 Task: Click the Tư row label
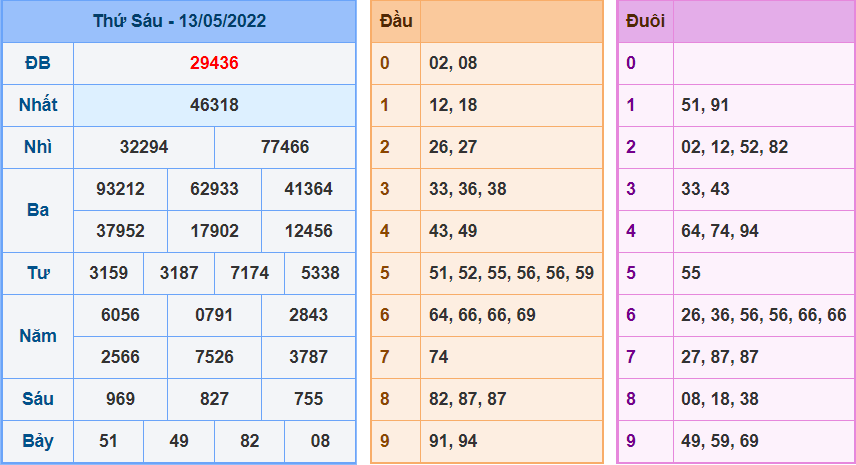click(38, 273)
